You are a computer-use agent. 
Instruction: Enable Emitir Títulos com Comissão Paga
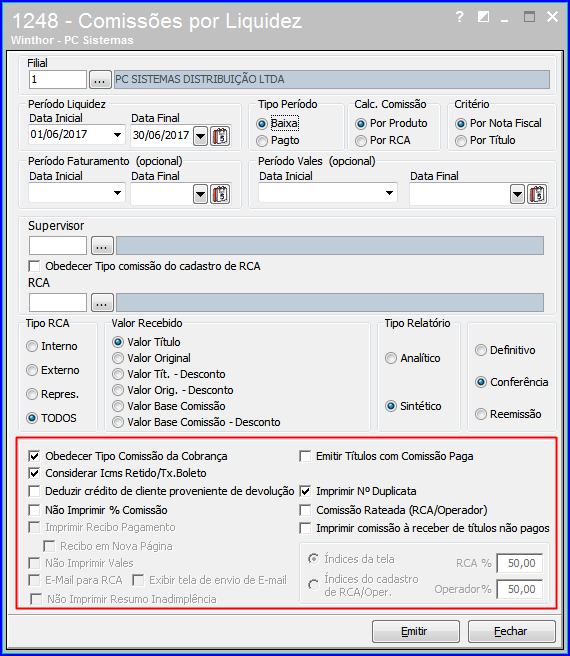[x=306, y=456]
